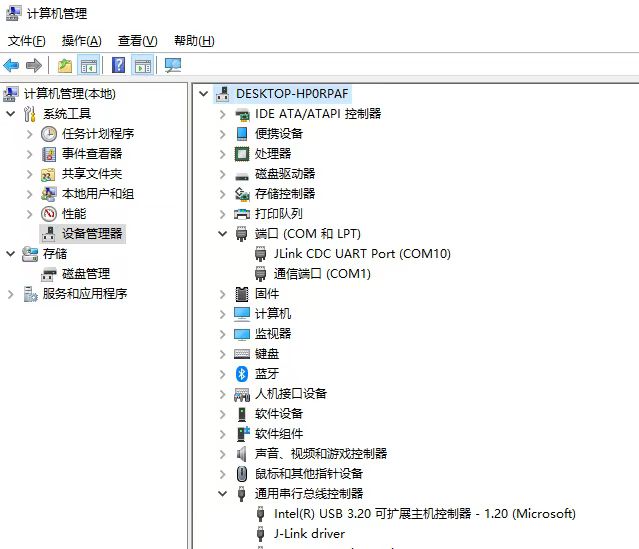Click the 打印队列 printer icon
The image size is (639, 549).
point(242,214)
